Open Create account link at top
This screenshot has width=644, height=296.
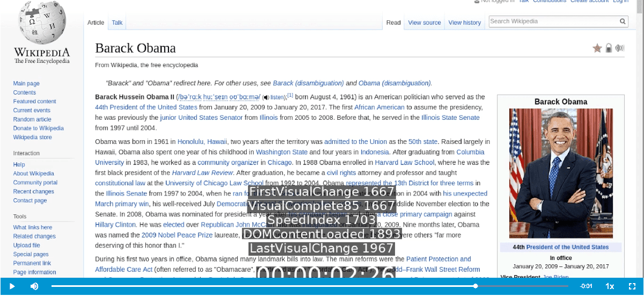(589, 2)
